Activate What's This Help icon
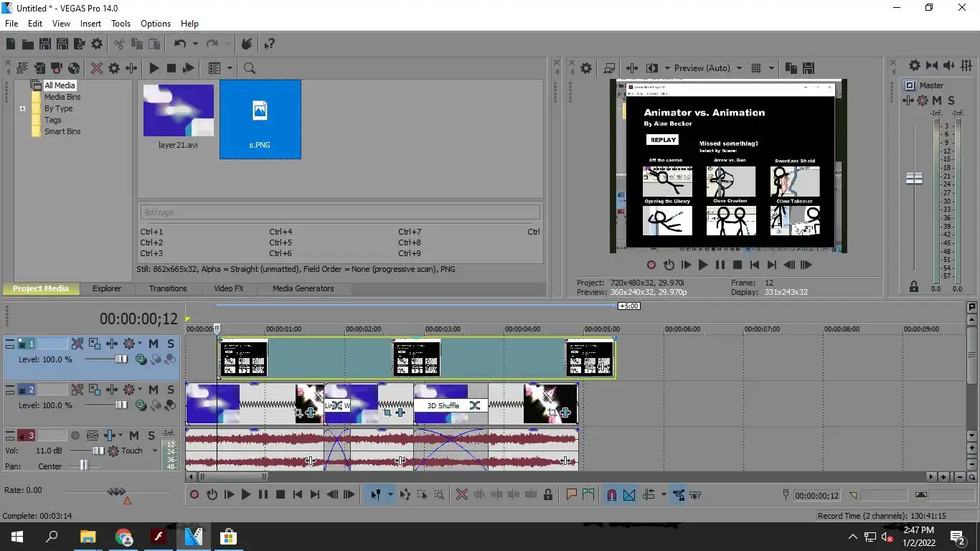The height and width of the screenshot is (551, 980). (x=269, y=44)
